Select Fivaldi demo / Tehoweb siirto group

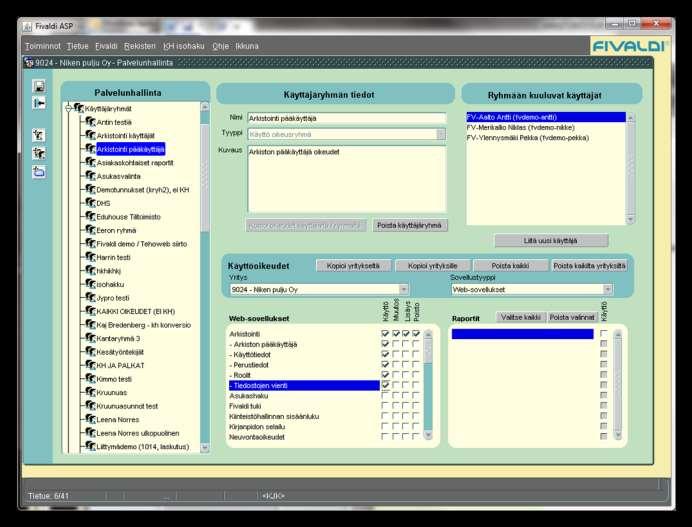(142, 244)
